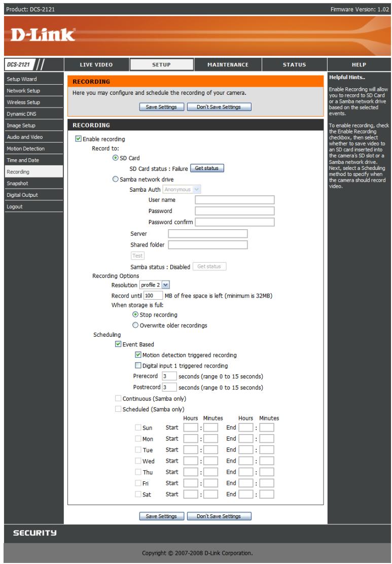Select Recording in the sidebar

(33, 171)
